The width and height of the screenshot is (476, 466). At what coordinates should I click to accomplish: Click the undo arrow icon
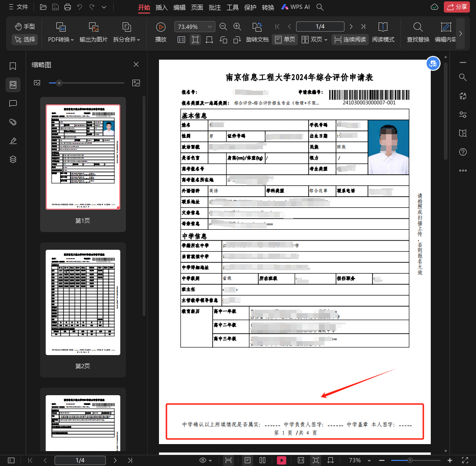(x=80, y=7)
